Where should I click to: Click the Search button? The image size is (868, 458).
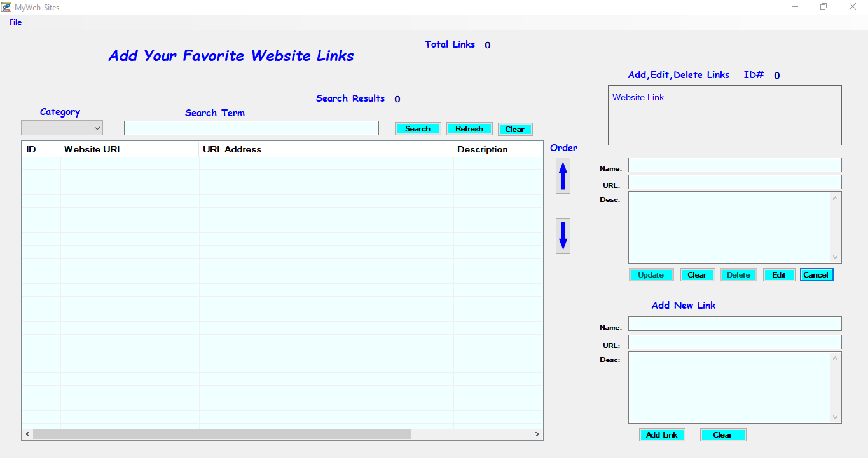pyautogui.click(x=418, y=128)
